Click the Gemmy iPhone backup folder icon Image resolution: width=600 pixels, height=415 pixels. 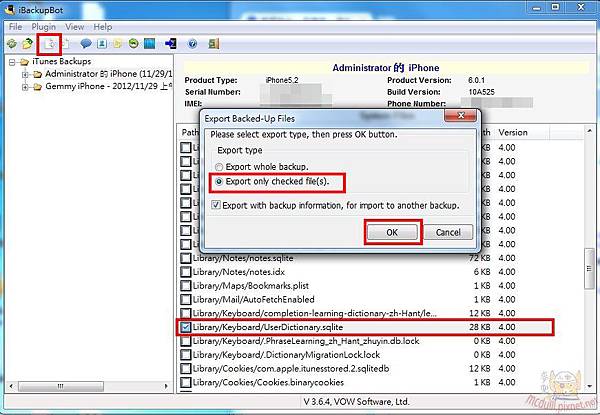(x=37, y=87)
